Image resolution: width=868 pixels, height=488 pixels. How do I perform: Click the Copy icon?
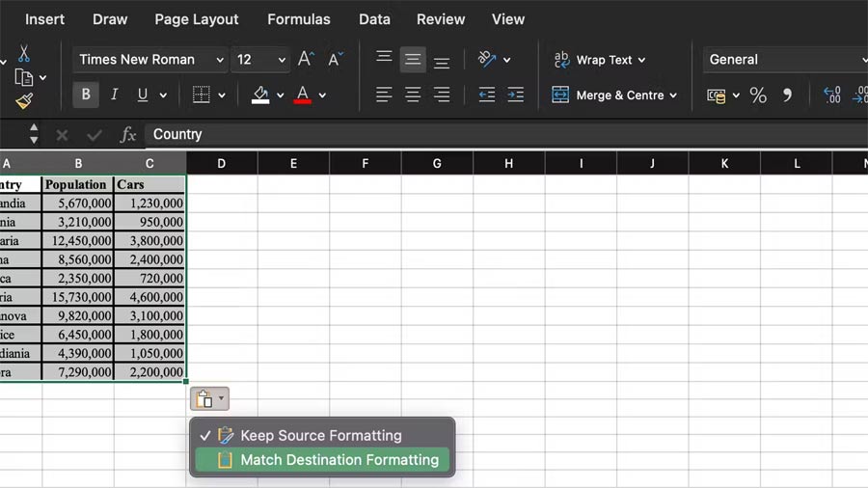23,77
